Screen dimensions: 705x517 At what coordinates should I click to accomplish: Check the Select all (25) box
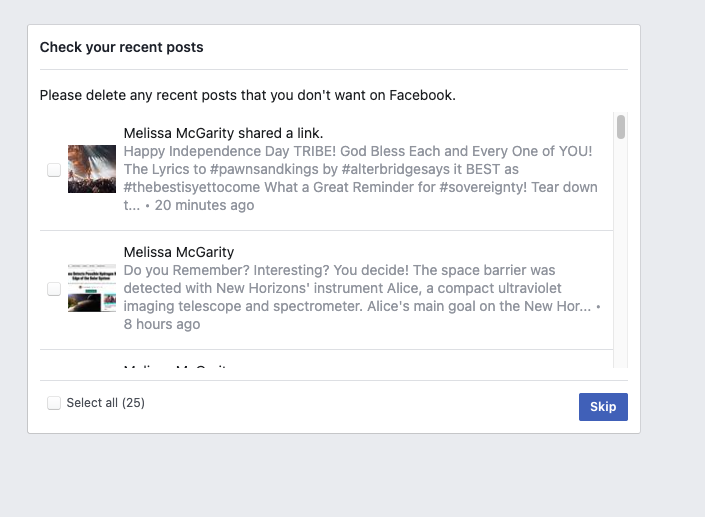click(54, 403)
